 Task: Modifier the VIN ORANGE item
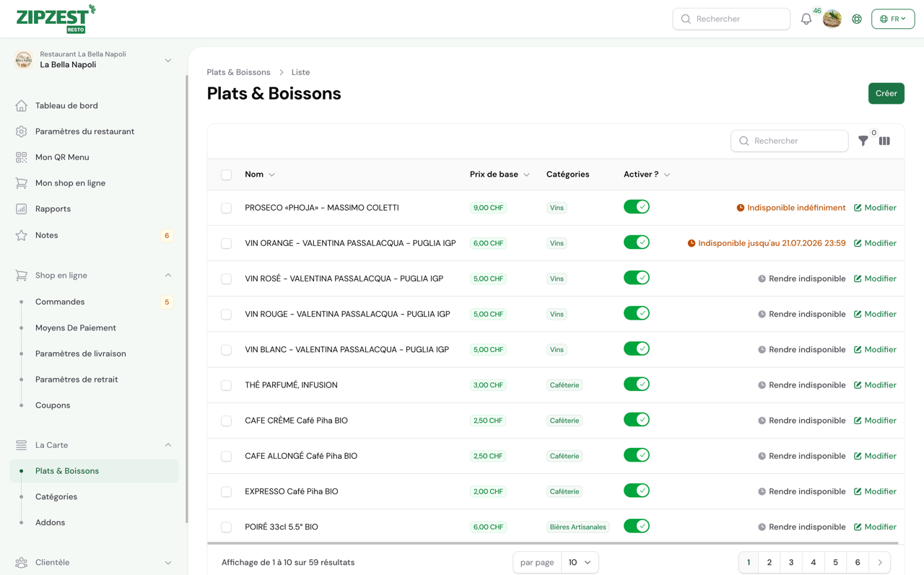point(875,243)
